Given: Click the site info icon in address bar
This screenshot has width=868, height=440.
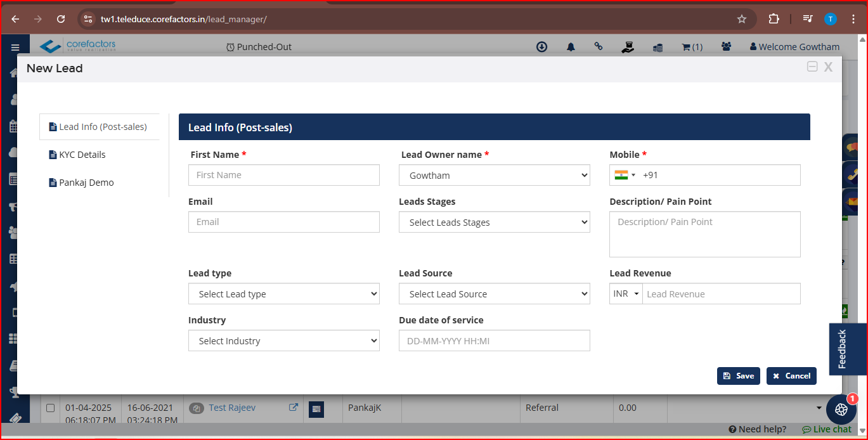Looking at the screenshot, I should [x=88, y=19].
